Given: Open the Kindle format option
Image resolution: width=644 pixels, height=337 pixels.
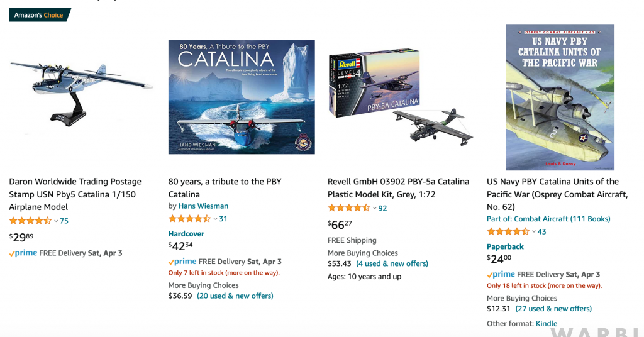Looking at the screenshot, I should pyautogui.click(x=547, y=324).
